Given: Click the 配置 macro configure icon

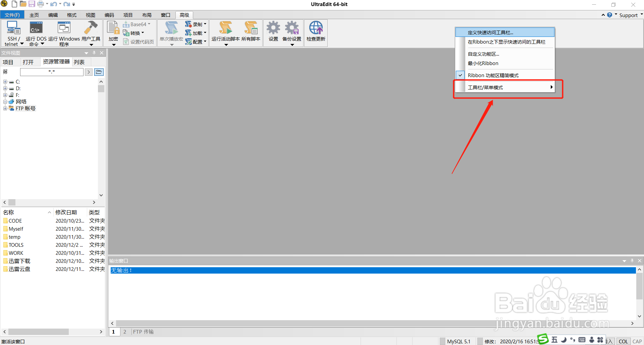Looking at the screenshot, I should pos(189,42).
